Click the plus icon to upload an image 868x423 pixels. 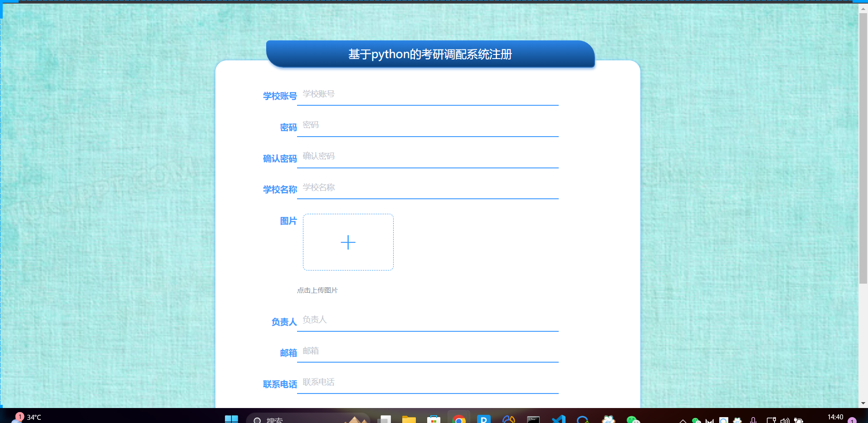348,242
